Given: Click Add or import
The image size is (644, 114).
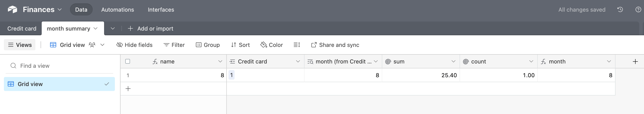Looking at the screenshot, I should coord(150,28).
